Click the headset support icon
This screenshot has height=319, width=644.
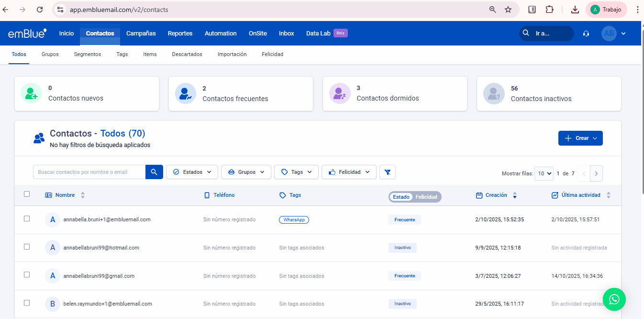tap(586, 34)
